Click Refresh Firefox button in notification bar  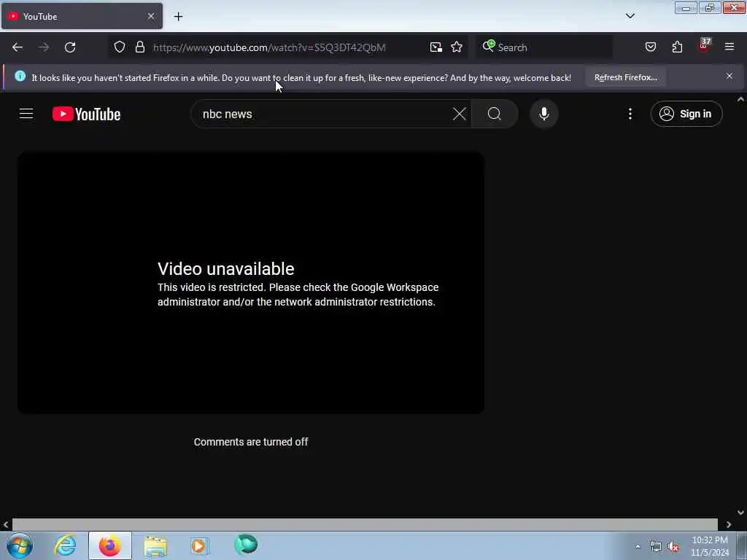click(x=625, y=77)
